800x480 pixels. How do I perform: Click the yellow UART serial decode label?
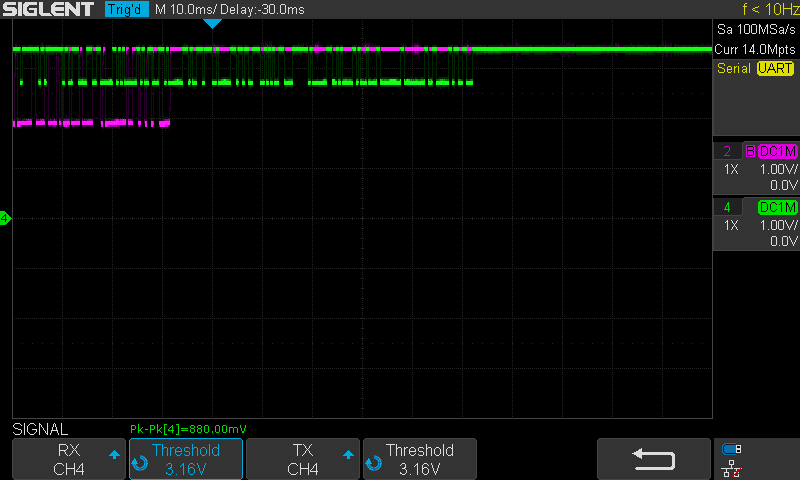coord(775,68)
